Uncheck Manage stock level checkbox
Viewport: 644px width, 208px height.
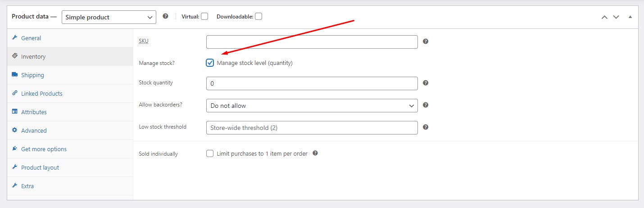[x=210, y=63]
